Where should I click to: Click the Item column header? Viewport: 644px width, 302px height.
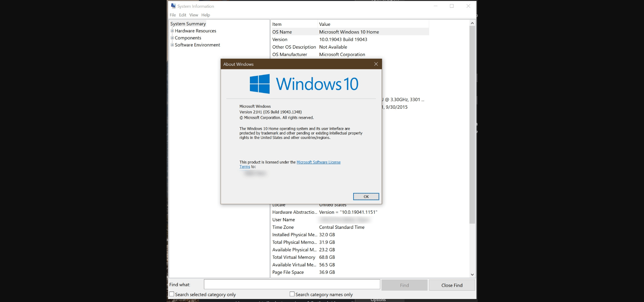(294, 24)
